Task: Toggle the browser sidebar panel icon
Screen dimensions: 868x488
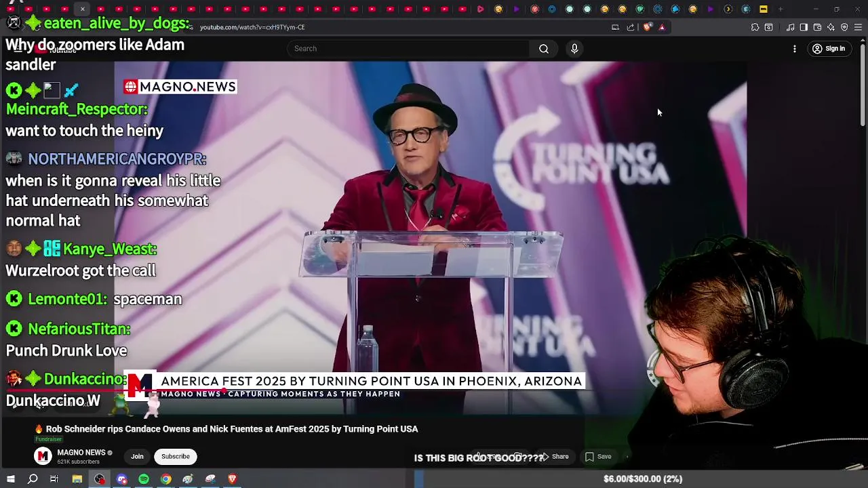Action: (804, 27)
